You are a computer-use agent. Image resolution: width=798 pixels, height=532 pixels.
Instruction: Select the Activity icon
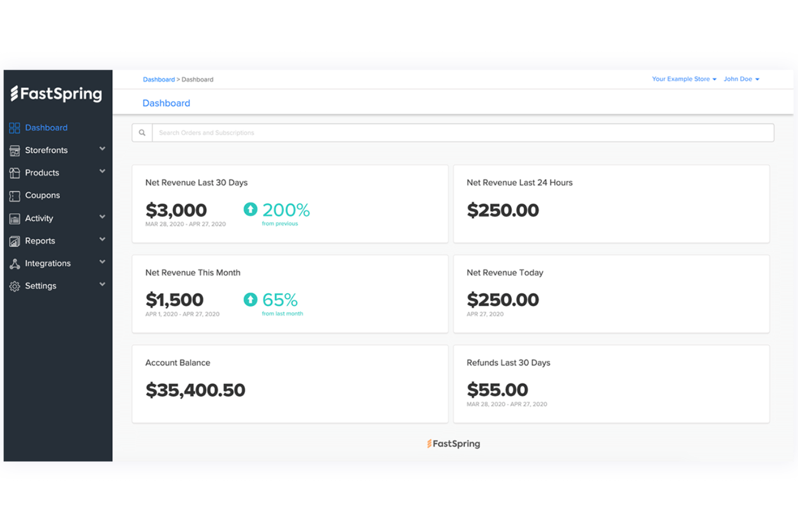click(15, 218)
